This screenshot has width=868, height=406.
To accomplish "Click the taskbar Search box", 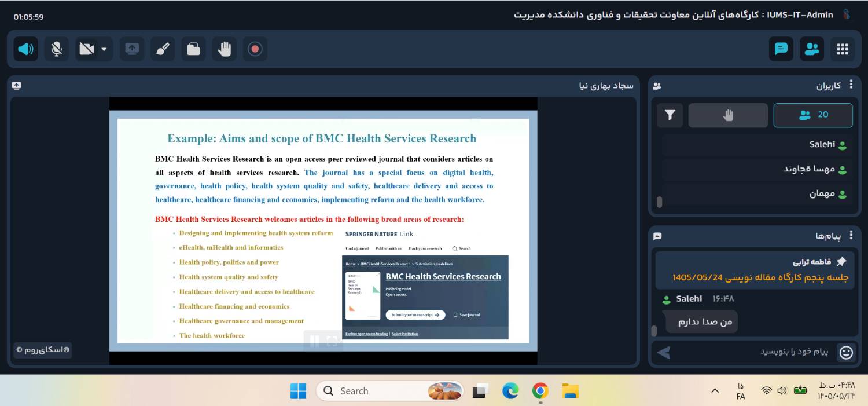I will tap(389, 391).
